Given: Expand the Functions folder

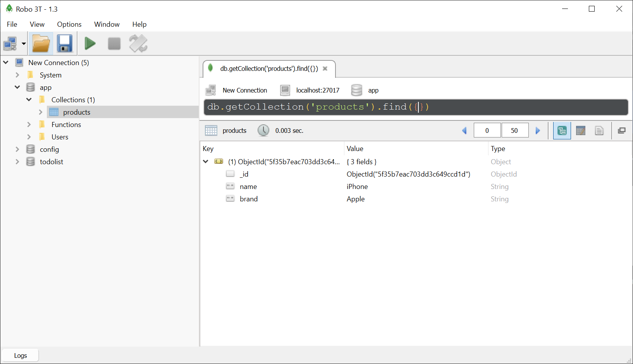Looking at the screenshot, I should tap(29, 124).
